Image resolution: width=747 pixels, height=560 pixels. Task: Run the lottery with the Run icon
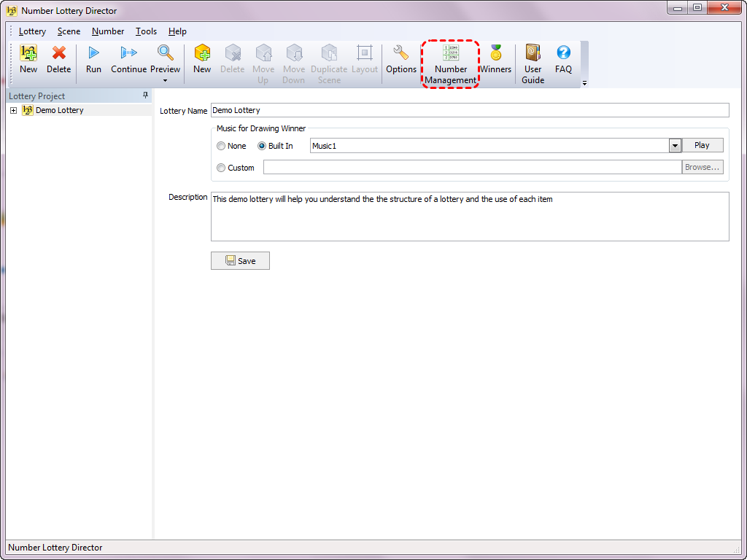(93, 53)
